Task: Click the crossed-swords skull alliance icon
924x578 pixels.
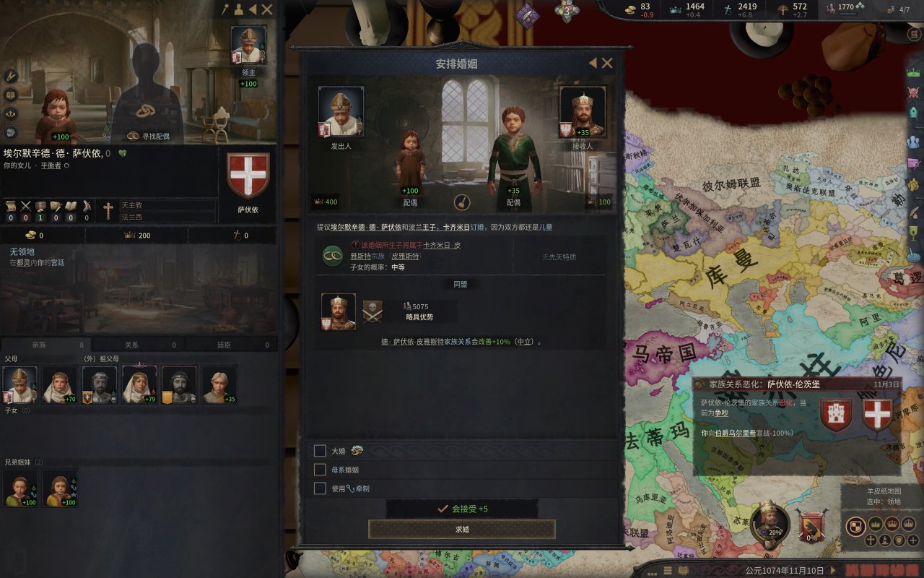Action: click(x=372, y=311)
